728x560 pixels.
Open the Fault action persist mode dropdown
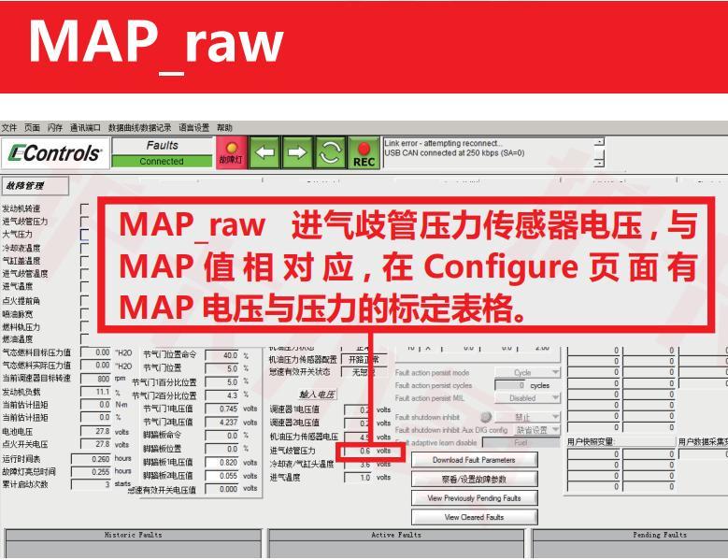tap(529, 372)
